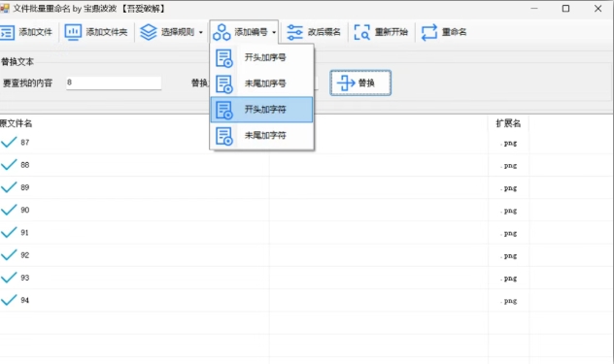This screenshot has height=364, width=614.
Task: Select file name 91
Action: pos(24,233)
